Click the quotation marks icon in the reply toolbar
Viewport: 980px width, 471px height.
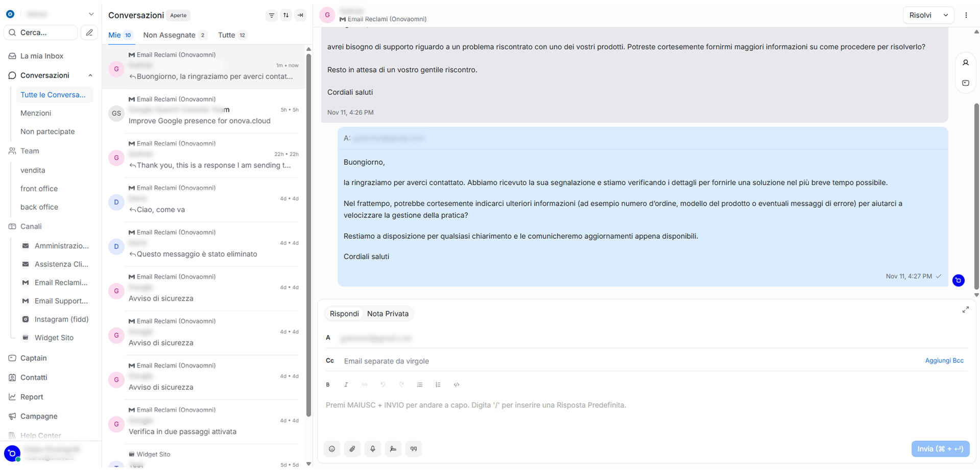(x=414, y=449)
